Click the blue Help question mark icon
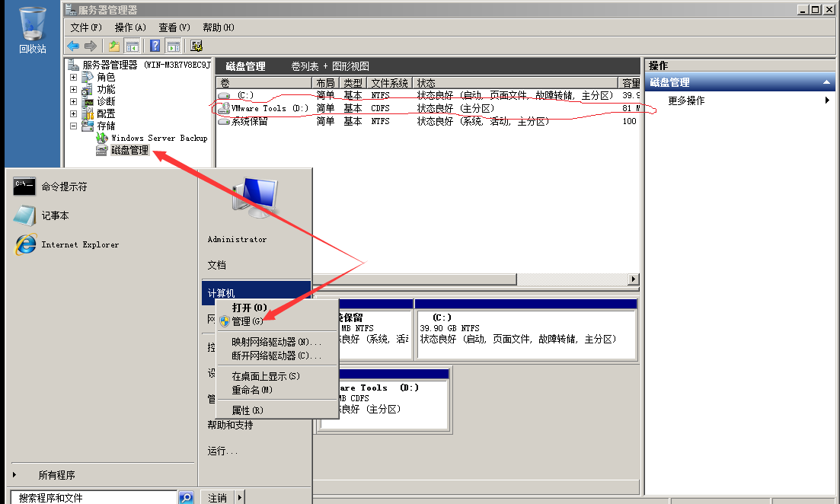The height and width of the screenshot is (504, 840). (155, 46)
